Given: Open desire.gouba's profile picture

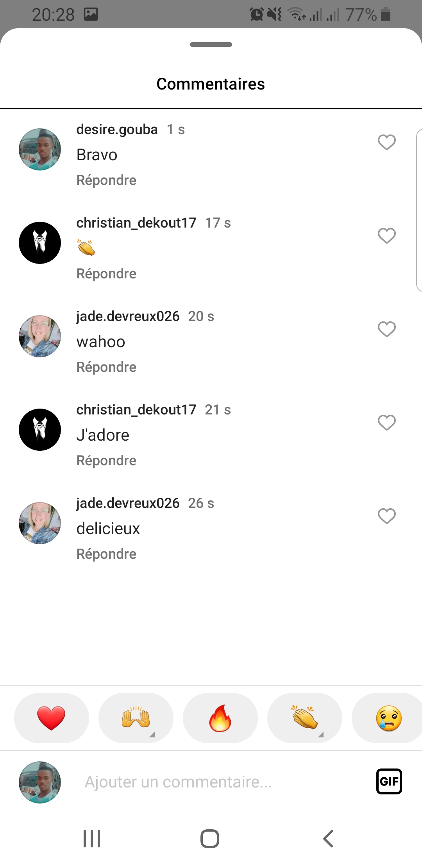Looking at the screenshot, I should coord(40,149).
